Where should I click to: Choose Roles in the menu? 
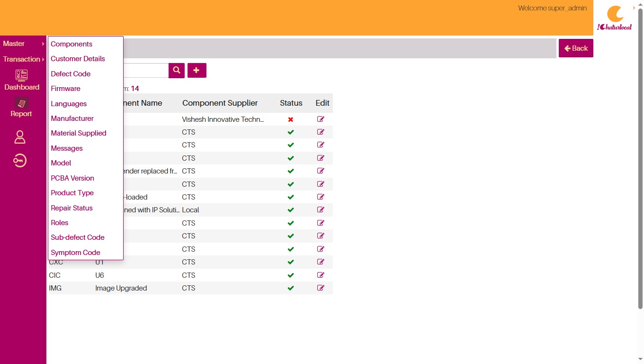(59, 223)
